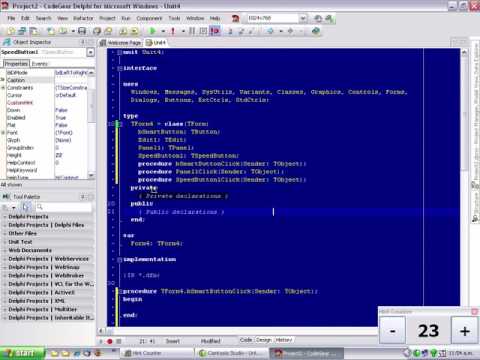Expand Delphi Projects | ActiveX palette category
Viewport: 480px width, 360px height.
click(48, 292)
